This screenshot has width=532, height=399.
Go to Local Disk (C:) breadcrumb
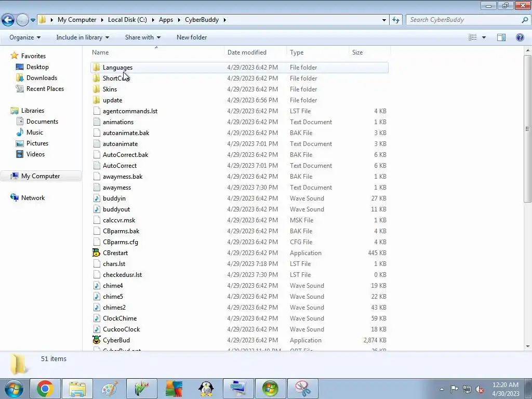[x=128, y=20]
